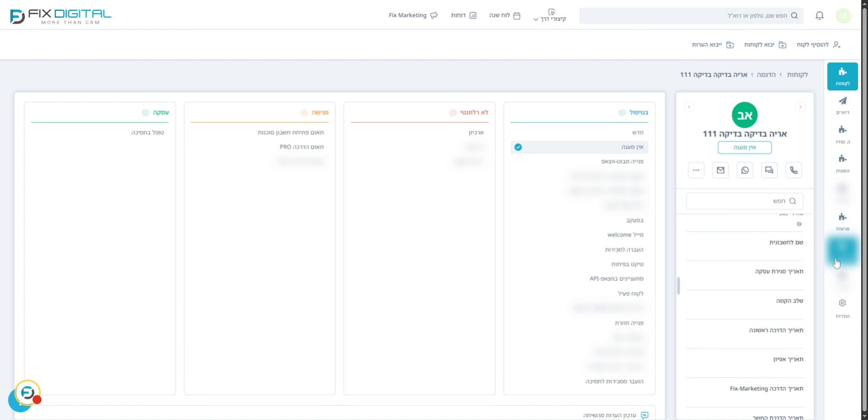This screenshot has height=420, width=868.
Task: Click the email envelope icon
Action: tap(720, 170)
